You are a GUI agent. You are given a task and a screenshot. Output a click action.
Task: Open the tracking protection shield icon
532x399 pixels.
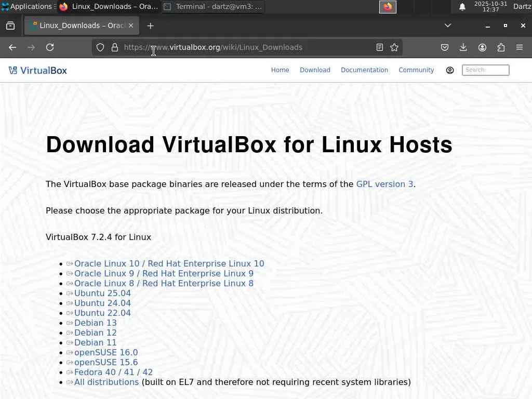pos(100,47)
